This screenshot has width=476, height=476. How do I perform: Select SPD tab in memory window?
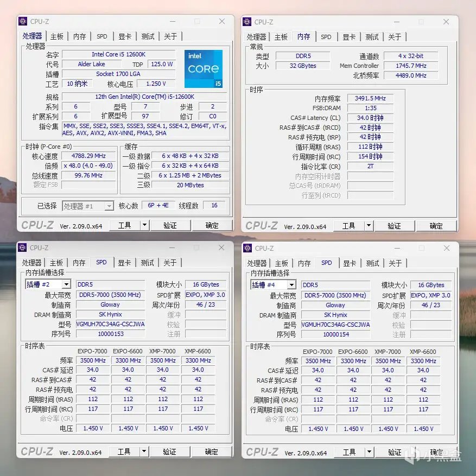coord(326,37)
